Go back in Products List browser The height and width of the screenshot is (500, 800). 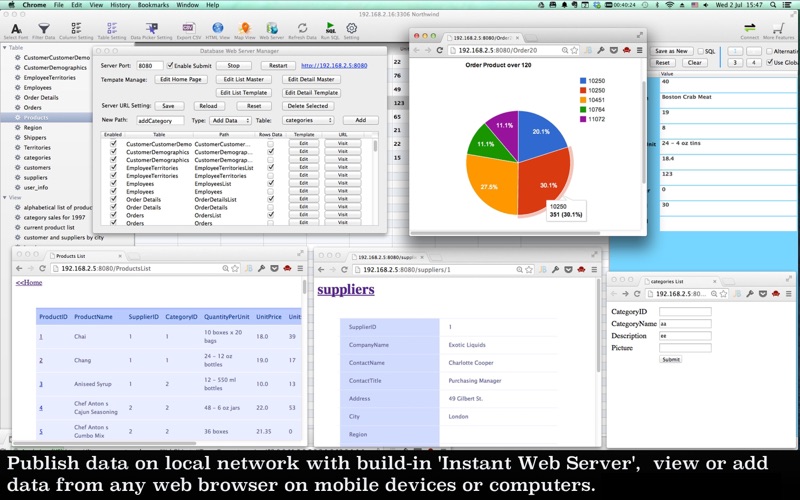(19, 268)
